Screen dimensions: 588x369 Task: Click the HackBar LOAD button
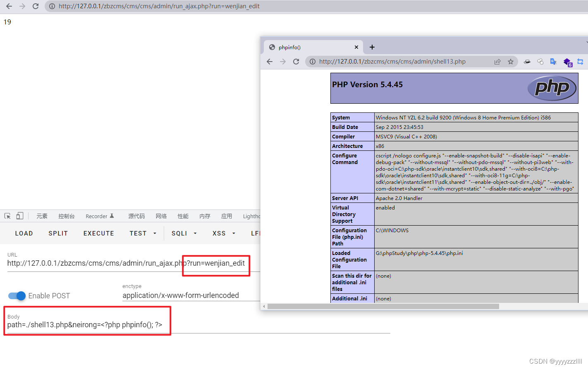coord(24,233)
